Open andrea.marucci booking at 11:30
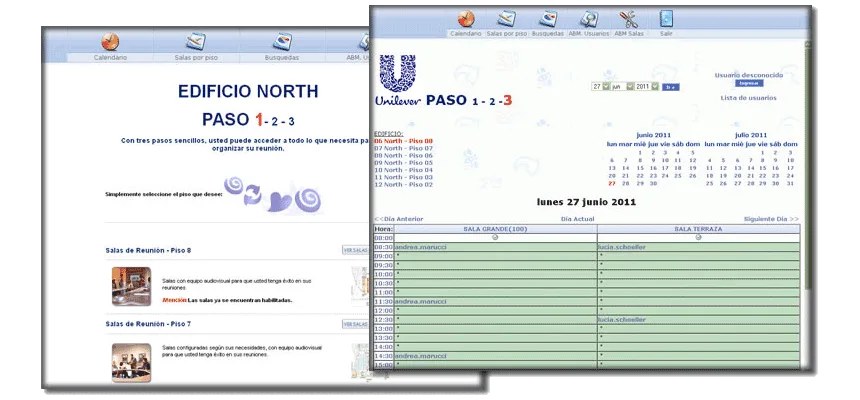This screenshot has height=400, width=860. click(x=421, y=301)
